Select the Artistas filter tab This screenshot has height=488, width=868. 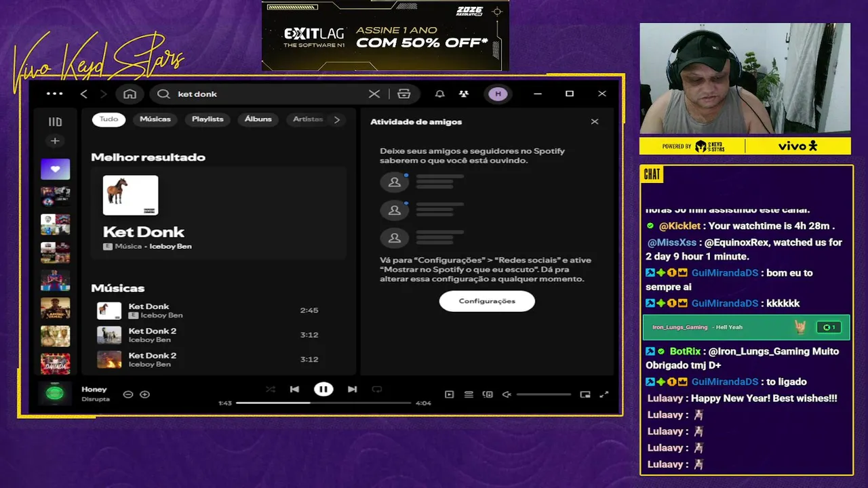[x=308, y=119]
